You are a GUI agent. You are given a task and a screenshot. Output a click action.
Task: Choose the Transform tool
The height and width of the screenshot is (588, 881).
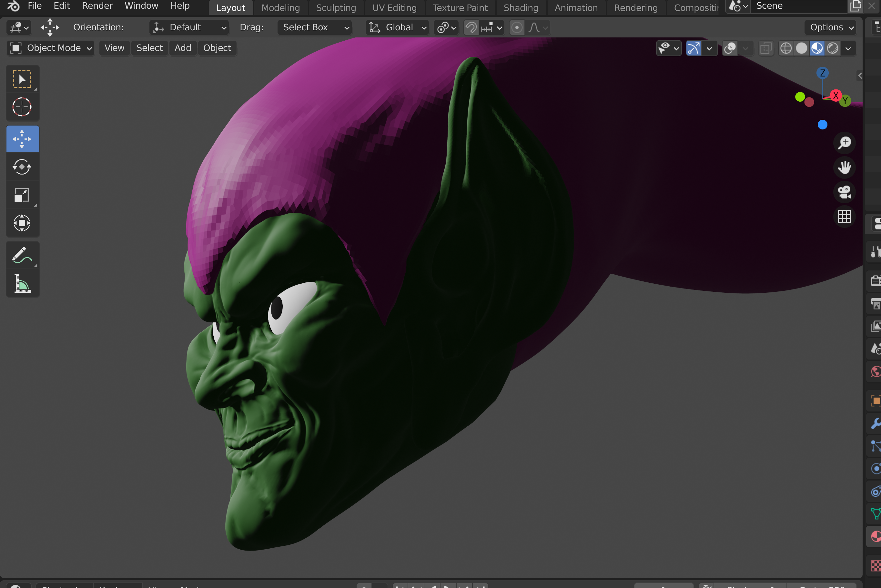tap(22, 223)
